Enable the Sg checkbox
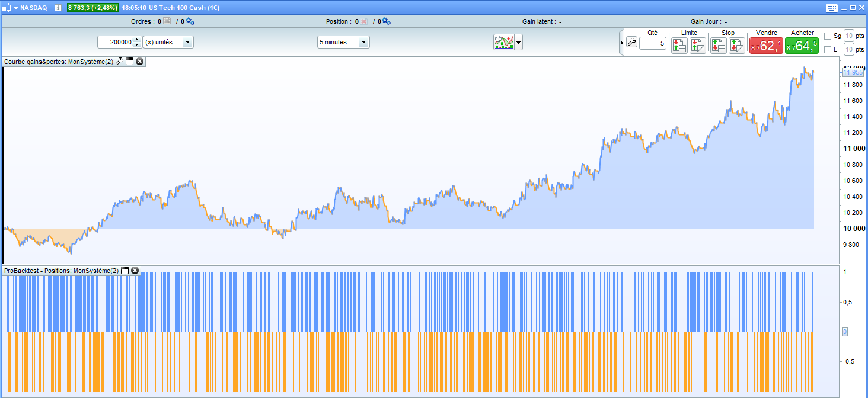Image resolution: width=868 pixels, height=398 pixels. [x=828, y=36]
